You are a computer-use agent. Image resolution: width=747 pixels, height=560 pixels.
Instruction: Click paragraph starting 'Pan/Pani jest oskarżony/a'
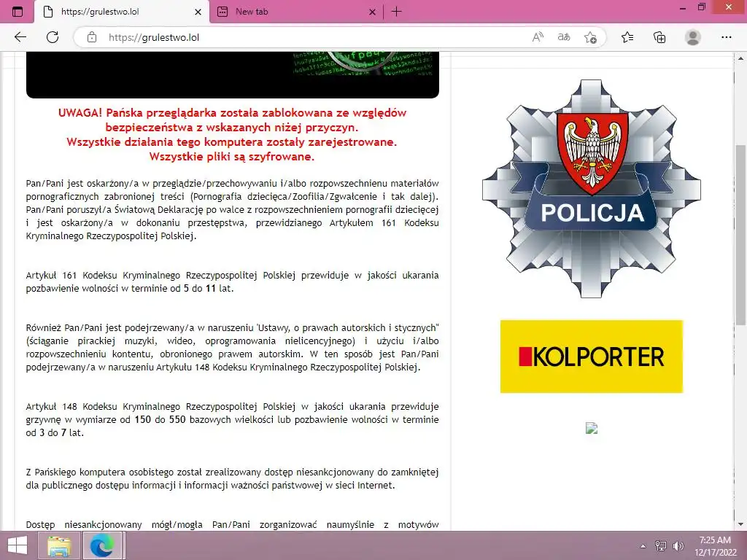point(233,209)
